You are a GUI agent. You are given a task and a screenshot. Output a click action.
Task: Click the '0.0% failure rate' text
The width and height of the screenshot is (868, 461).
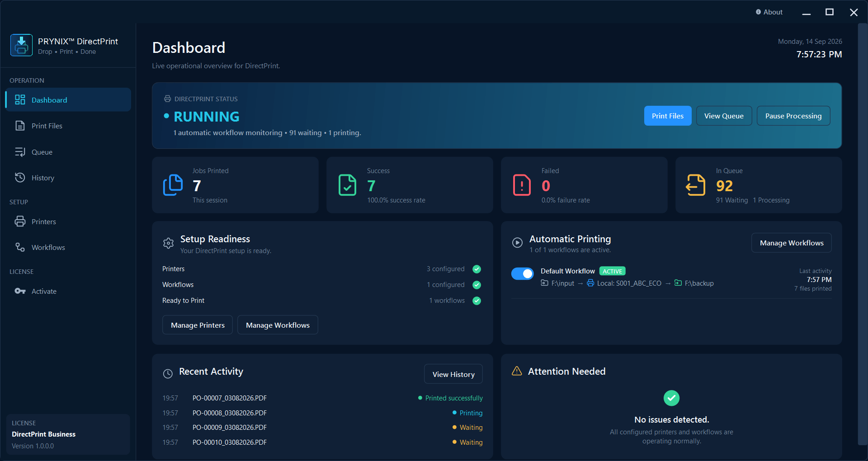pos(566,200)
